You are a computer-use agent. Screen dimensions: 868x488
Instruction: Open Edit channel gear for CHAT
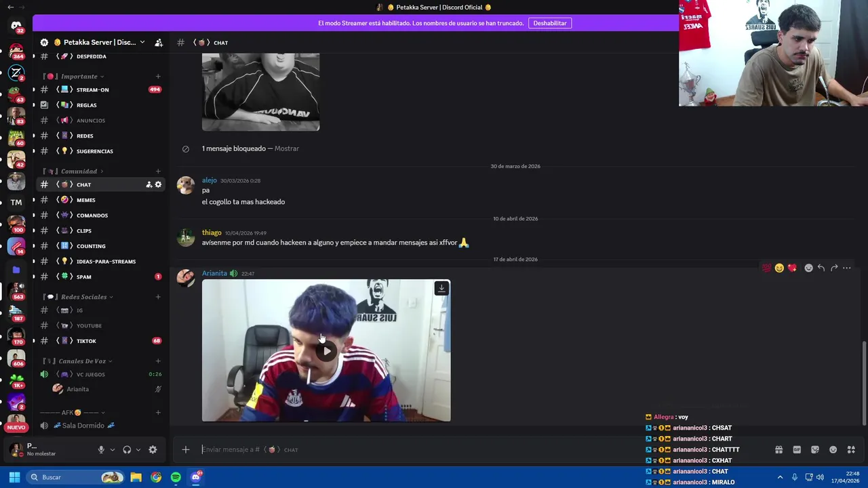click(x=159, y=184)
